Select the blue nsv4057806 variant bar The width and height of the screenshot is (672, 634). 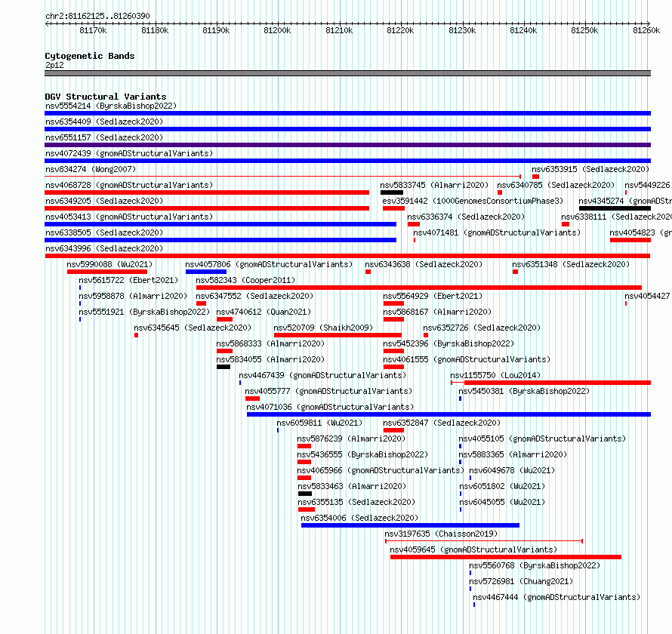pyautogui.click(x=206, y=272)
